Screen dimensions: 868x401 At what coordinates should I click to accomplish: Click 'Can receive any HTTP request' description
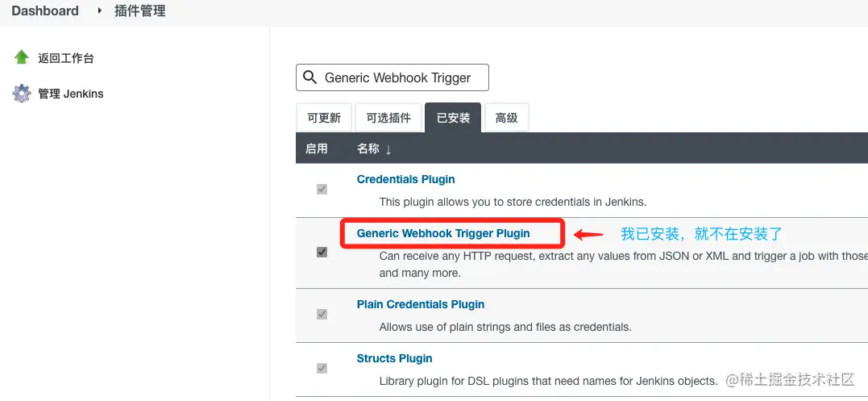click(623, 264)
